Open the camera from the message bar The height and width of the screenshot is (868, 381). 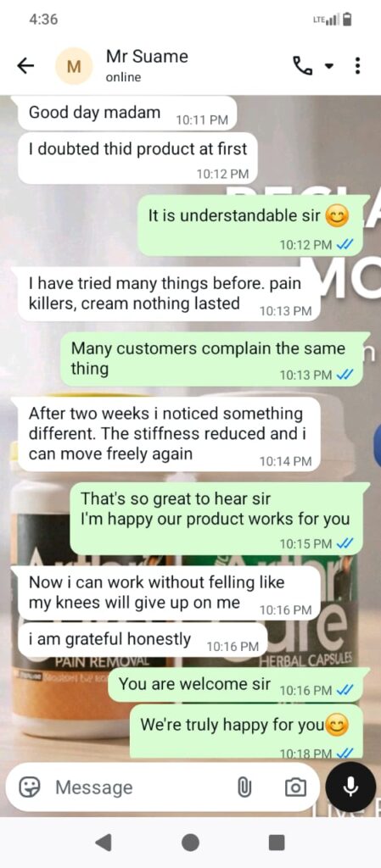pos(295,787)
